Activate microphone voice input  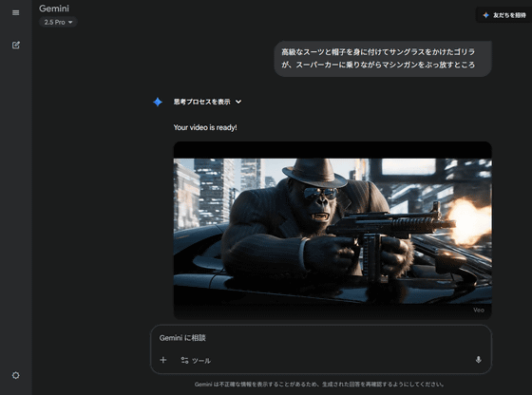coord(479,360)
